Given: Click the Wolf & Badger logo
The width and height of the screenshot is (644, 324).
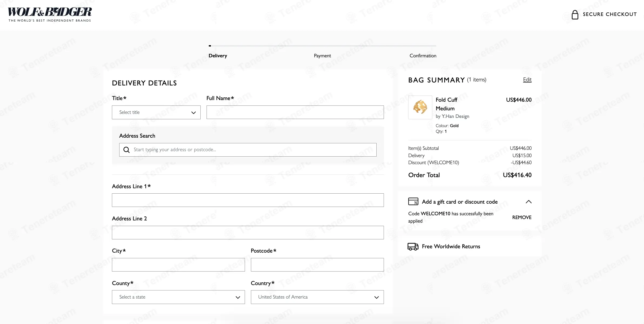Looking at the screenshot, I should pyautogui.click(x=50, y=15).
